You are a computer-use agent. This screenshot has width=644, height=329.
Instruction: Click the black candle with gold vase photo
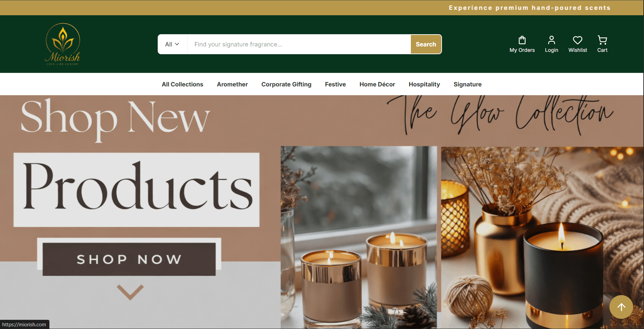542,237
